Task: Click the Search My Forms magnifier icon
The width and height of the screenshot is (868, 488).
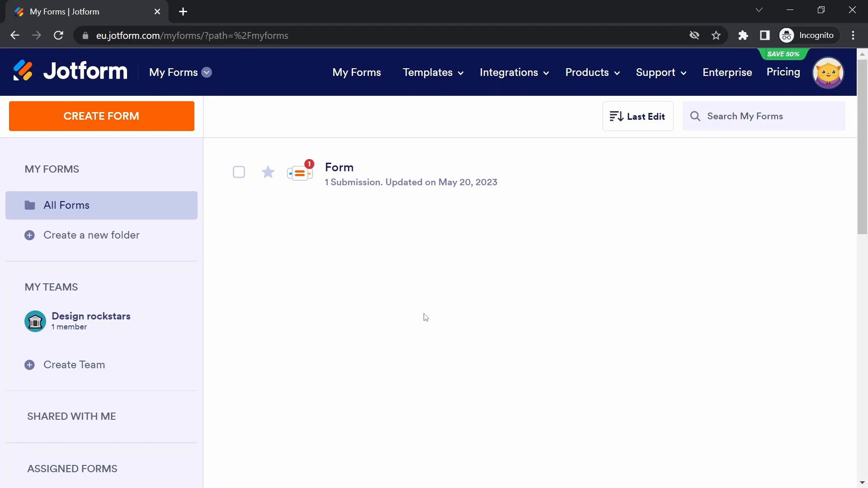Action: (x=695, y=116)
